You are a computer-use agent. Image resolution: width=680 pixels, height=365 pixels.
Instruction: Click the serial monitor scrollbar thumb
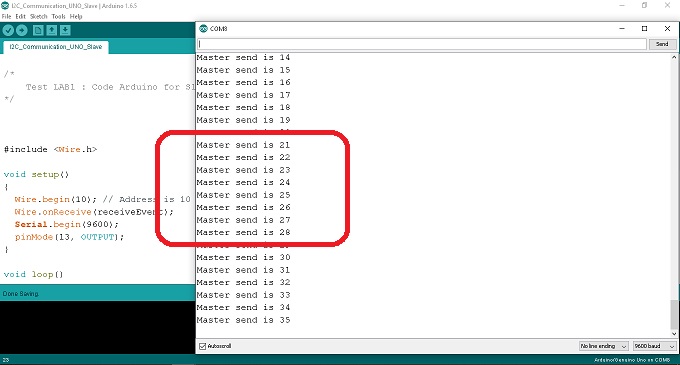click(674, 315)
